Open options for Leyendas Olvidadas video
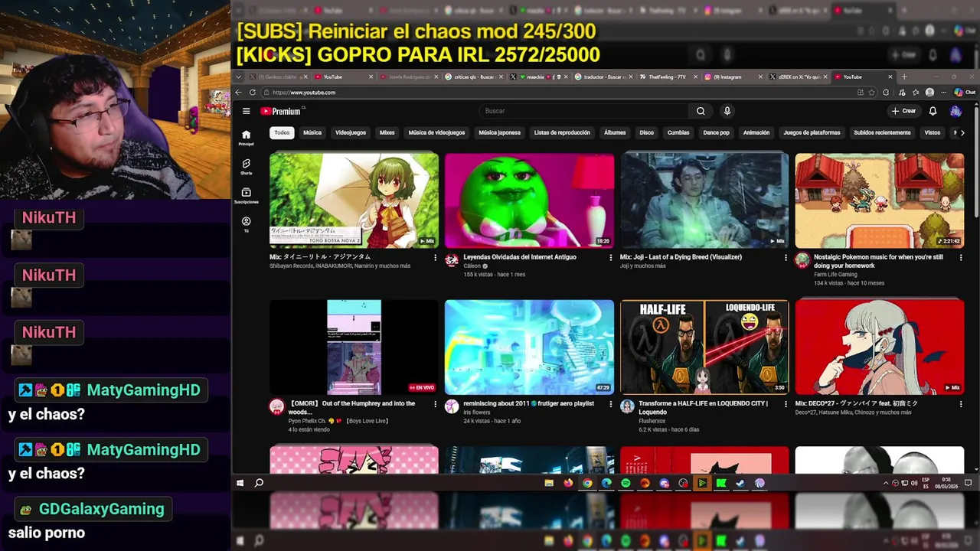Screen dimensions: 980x551 tap(610, 258)
